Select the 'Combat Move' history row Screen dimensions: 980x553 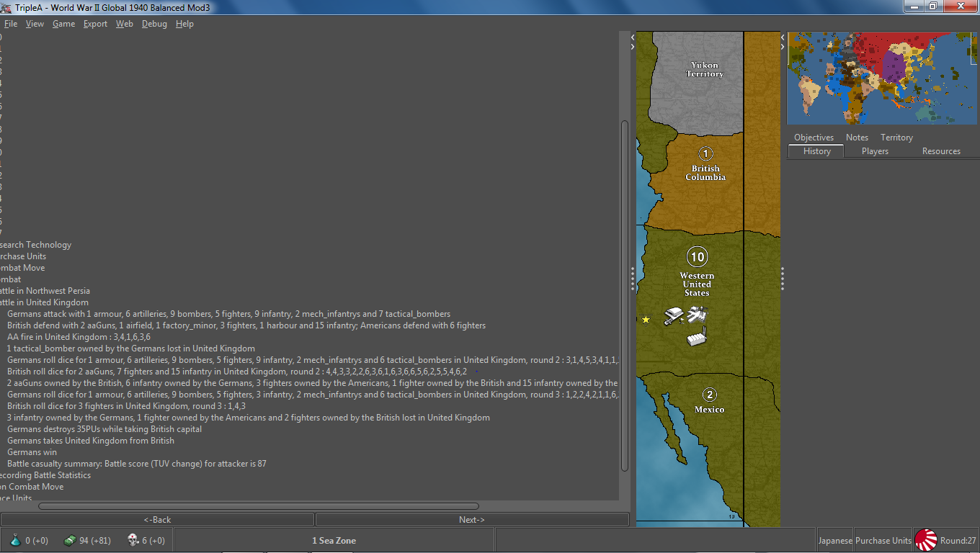point(22,268)
